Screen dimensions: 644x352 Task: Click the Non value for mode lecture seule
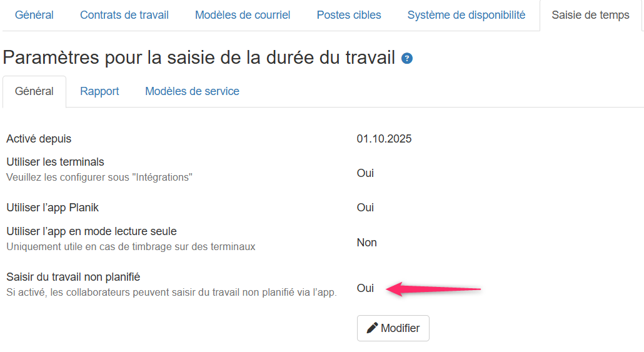point(367,243)
